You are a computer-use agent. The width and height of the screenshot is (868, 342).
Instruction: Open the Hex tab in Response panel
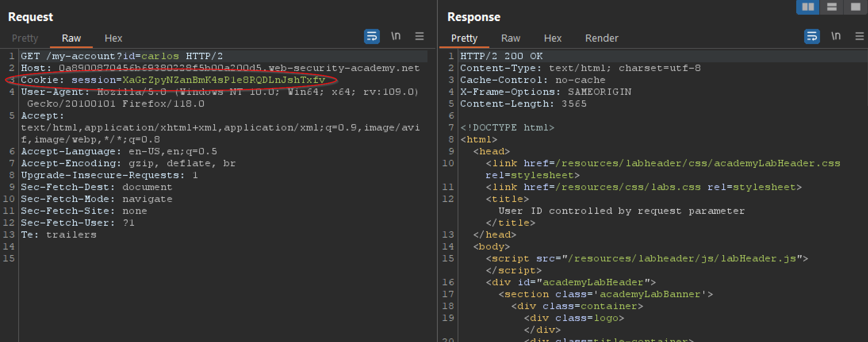coord(553,38)
